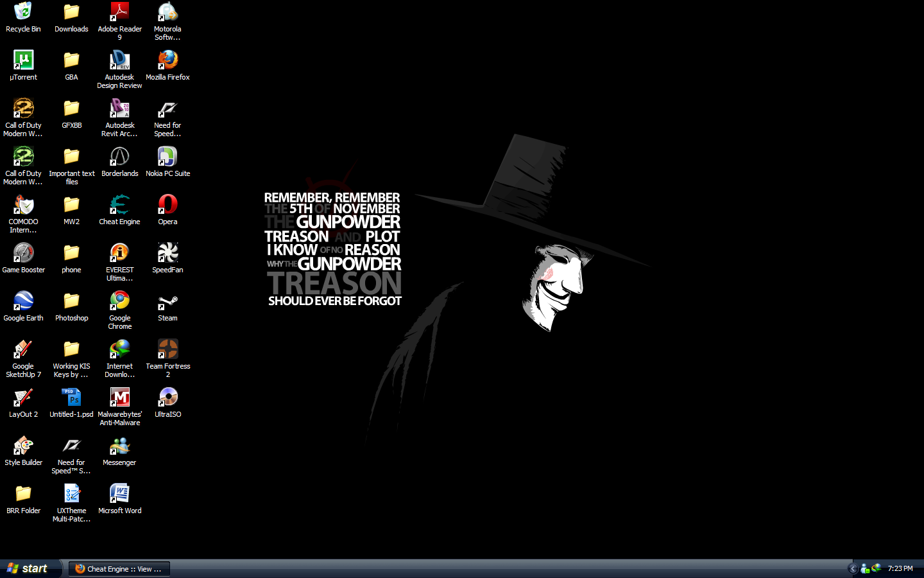Launch Mozilla Firefox shortcut
This screenshot has width=924, height=578.
click(x=167, y=66)
